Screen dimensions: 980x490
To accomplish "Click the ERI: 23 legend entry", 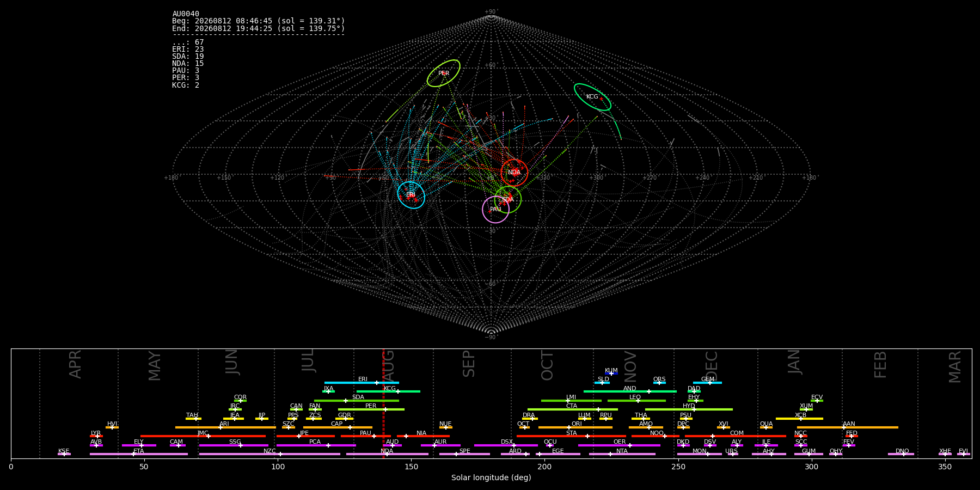I will pyautogui.click(x=188, y=50).
